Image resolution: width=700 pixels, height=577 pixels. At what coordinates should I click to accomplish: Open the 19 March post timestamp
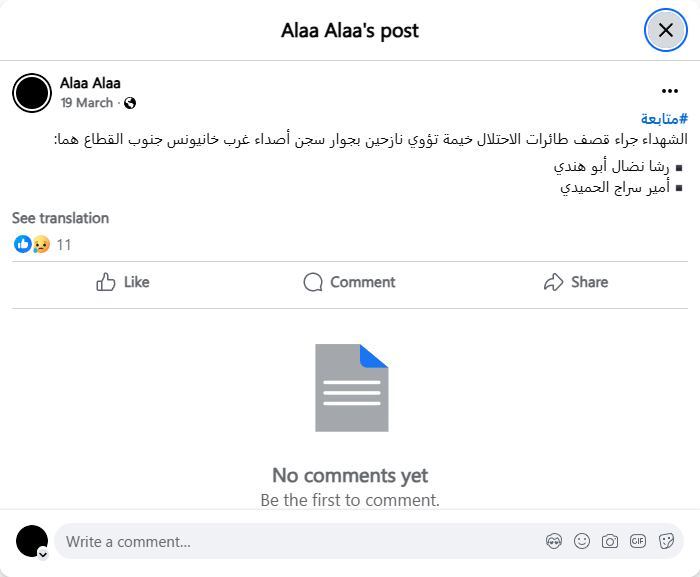[x=87, y=103]
